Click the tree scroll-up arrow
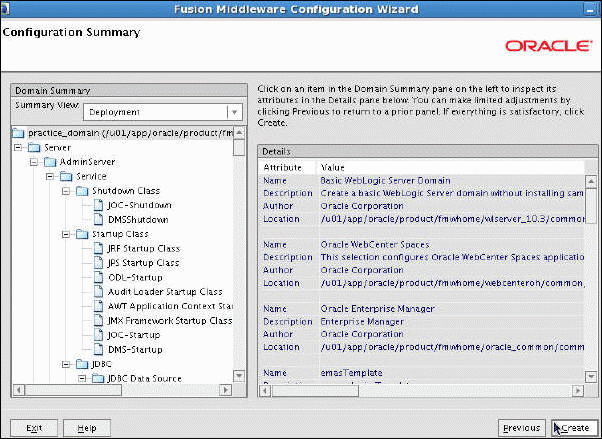 tap(239, 133)
